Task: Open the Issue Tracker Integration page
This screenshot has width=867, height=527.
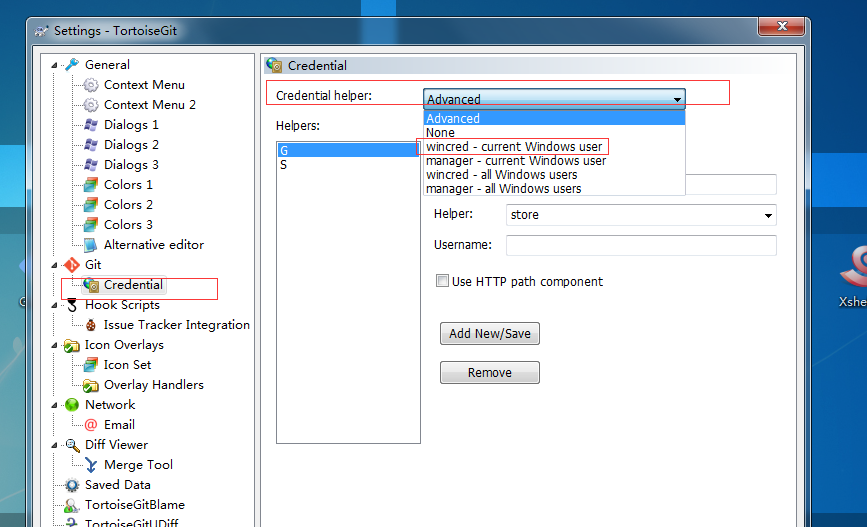Action: pyautogui.click(x=176, y=325)
